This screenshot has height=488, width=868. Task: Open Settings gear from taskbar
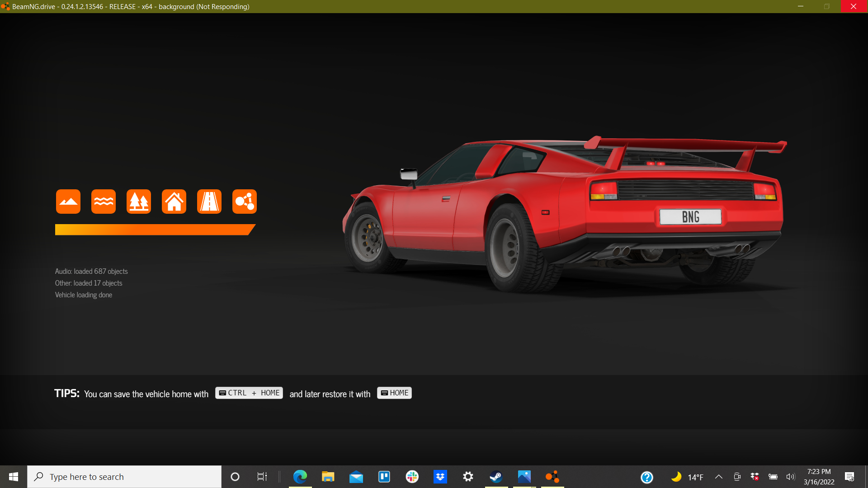click(468, 477)
